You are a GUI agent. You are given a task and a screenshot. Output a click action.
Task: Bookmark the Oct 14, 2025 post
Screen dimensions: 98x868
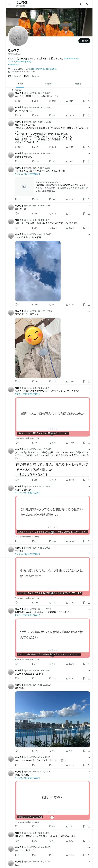point(84,115)
